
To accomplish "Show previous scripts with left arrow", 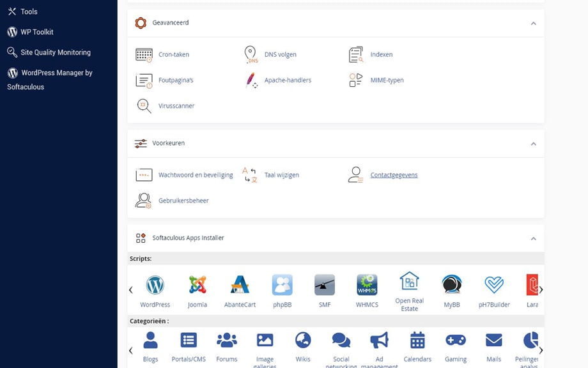I will [131, 289].
